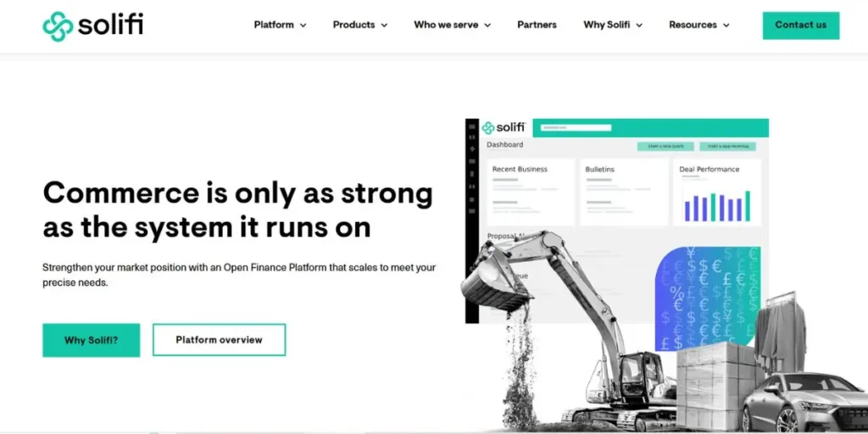Click the Recent Business card heading
Screen dimensions: 868x434
click(520, 170)
